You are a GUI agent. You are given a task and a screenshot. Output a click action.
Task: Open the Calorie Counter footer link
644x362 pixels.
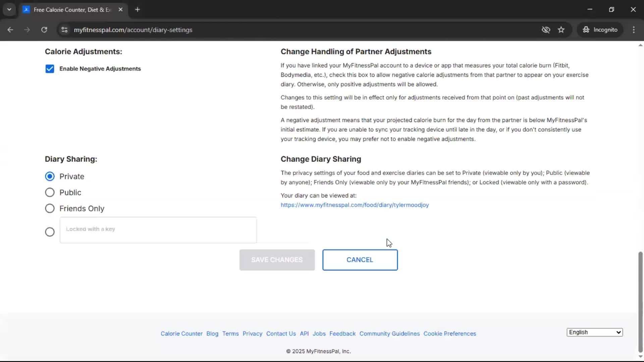pos(181,334)
